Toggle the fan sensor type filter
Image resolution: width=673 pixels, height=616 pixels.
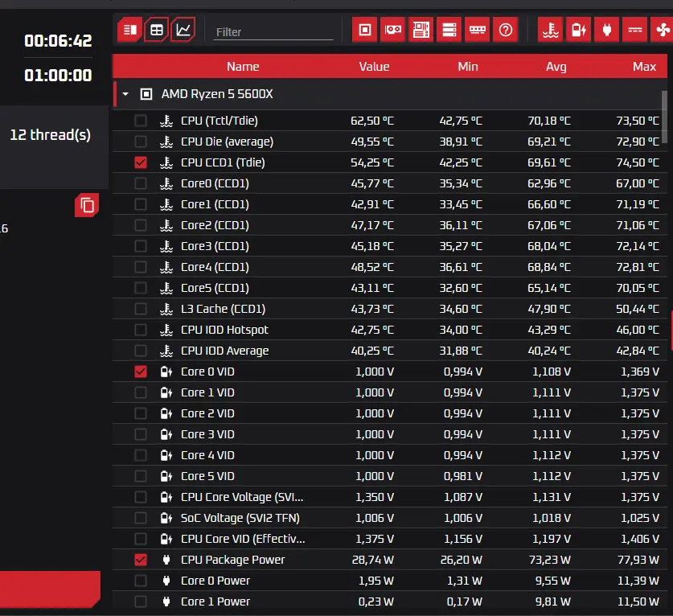(662, 30)
